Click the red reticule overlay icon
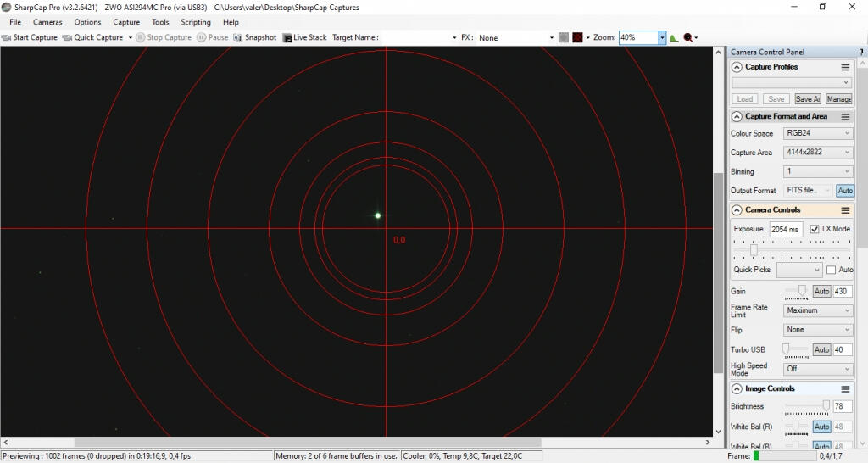The width and height of the screenshot is (868, 463). [x=577, y=37]
